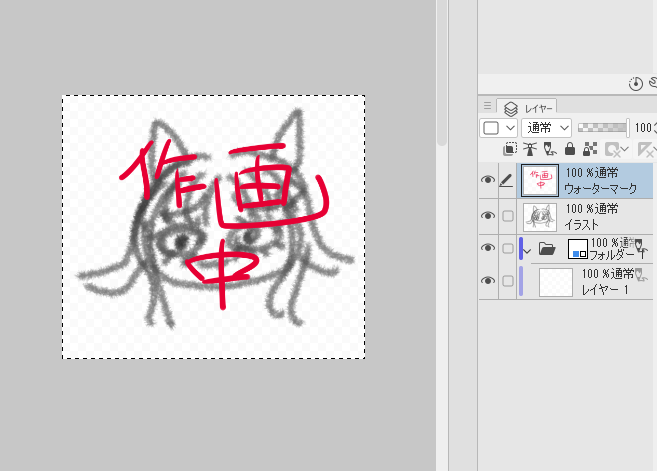Click the pen editing icon on ウォーターマーク
Image resolution: width=657 pixels, height=471 pixels.
point(507,180)
